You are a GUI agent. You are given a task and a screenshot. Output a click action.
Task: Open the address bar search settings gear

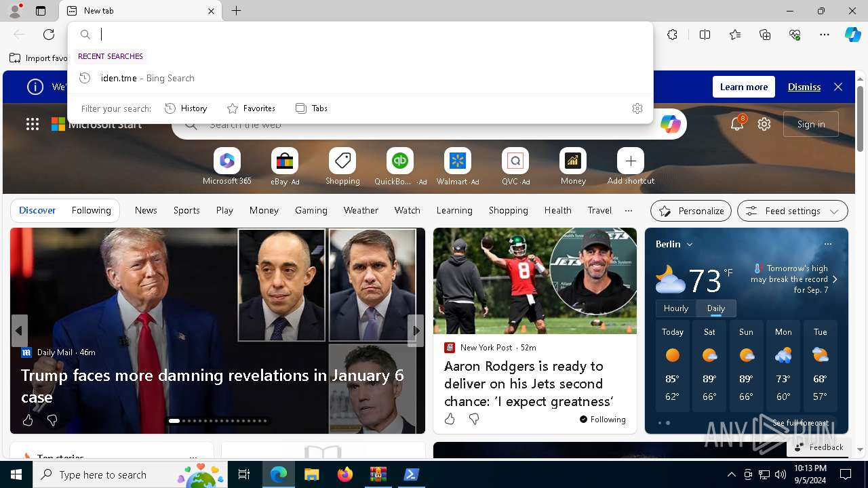coord(637,108)
